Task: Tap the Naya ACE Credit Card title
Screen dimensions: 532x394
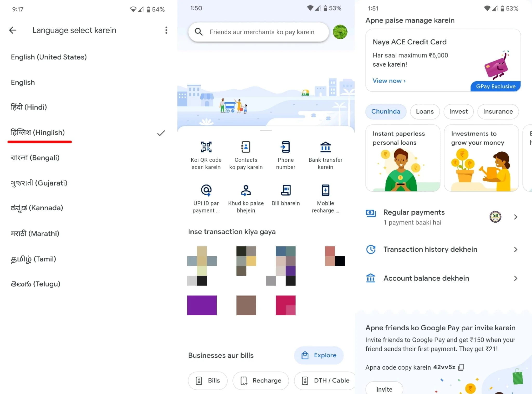Action: (410, 42)
